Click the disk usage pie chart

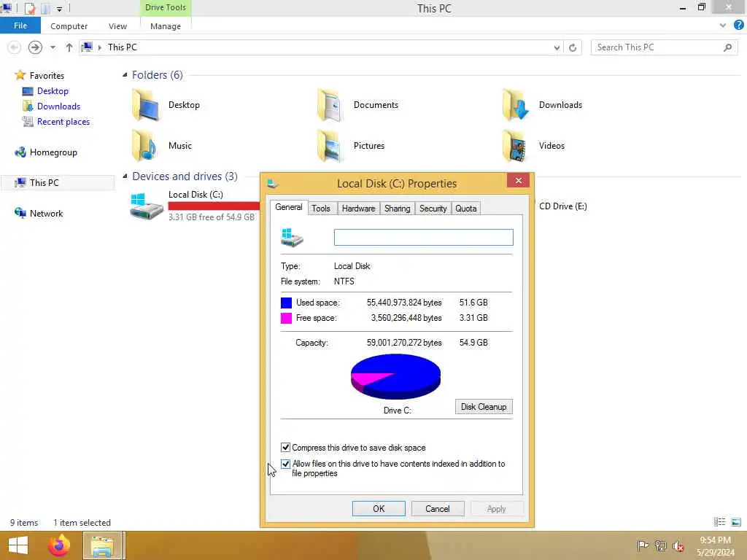pyautogui.click(x=395, y=376)
